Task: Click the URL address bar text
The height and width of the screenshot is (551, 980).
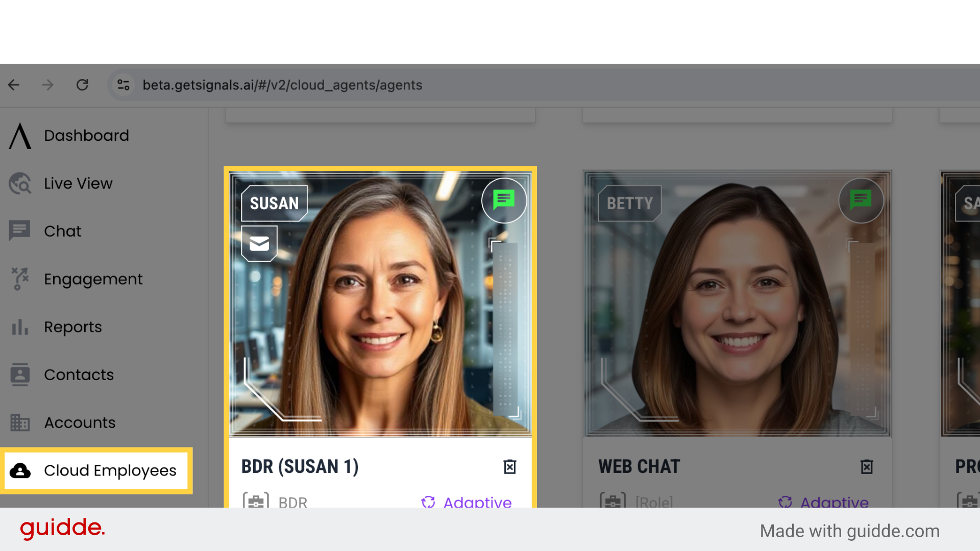Action: click(x=282, y=85)
